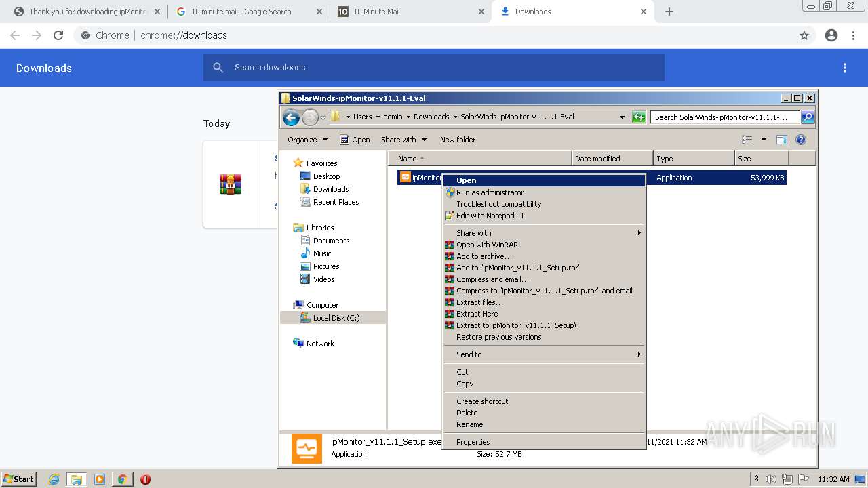The height and width of the screenshot is (488, 868).
Task: Open Network in navigation pane
Action: coord(320,344)
